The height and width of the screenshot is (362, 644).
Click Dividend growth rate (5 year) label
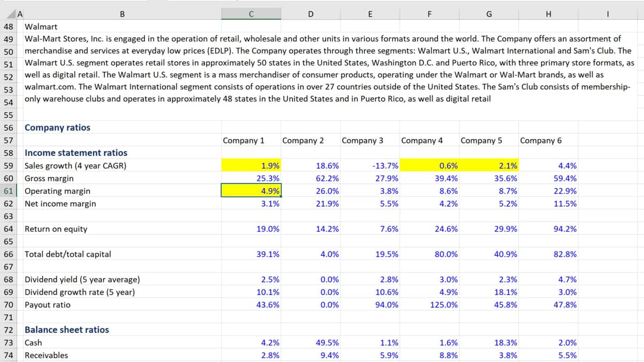point(80,292)
